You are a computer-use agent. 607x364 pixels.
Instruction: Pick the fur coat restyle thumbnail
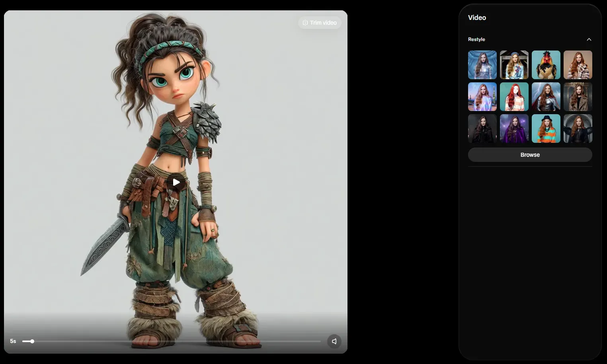pyautogui.click(x=578, y=65)
